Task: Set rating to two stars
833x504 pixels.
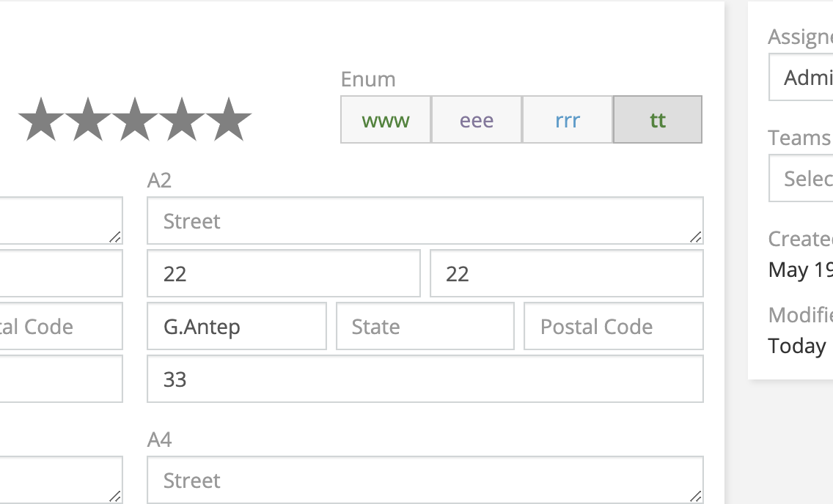Action: click(88, 119)
